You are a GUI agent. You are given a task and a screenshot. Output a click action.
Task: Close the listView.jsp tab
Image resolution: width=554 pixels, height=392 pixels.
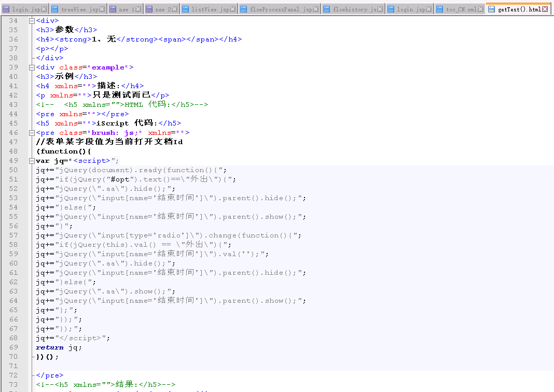point(232,9)
